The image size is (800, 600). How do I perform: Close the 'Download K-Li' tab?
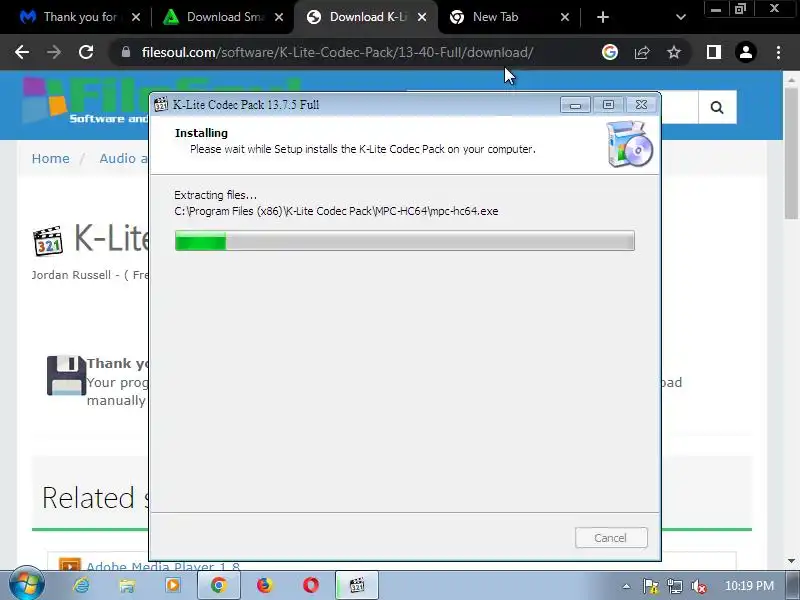tap(422, 17)
